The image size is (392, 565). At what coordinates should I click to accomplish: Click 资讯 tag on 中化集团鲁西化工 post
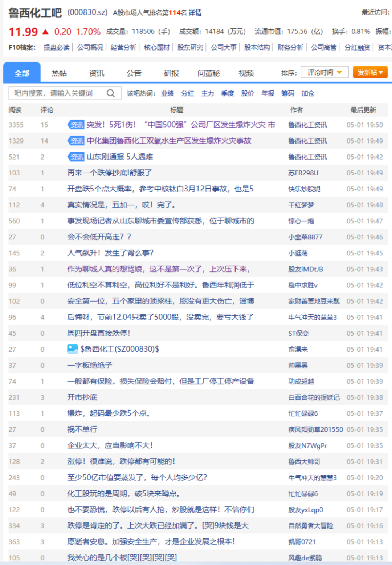pos(76,141)
